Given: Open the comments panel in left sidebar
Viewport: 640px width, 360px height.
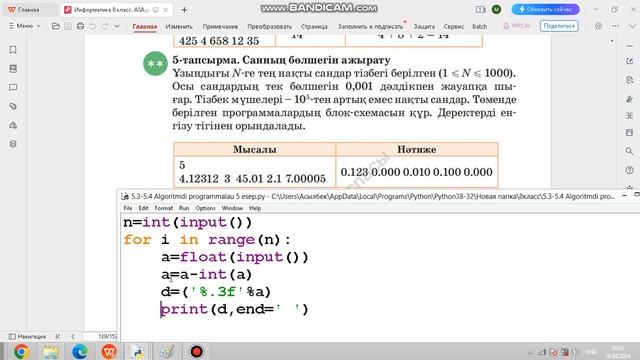Looking at the screenshot, I should [13, 87].
